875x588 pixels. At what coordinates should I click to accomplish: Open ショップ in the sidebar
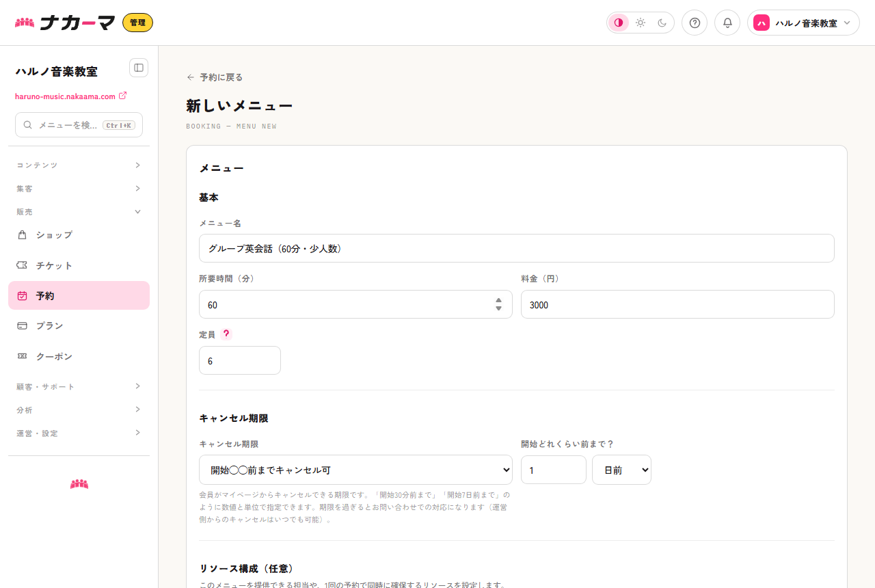pos(79,235)
